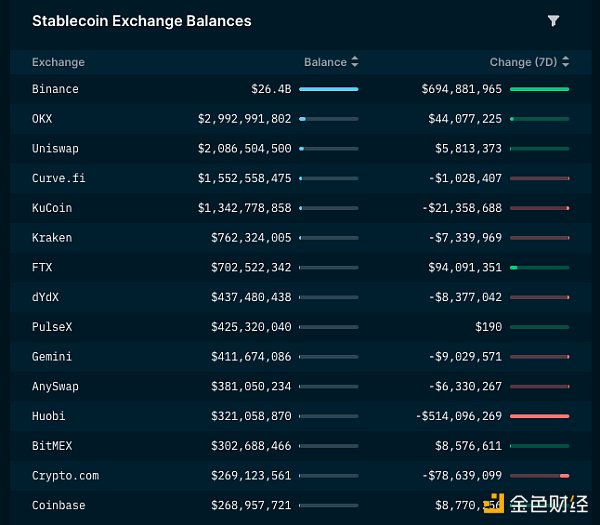This screenshot has width=600, height=525.
Task: Open the Coinbase exchange entry
Action: [x=59, y=505]
